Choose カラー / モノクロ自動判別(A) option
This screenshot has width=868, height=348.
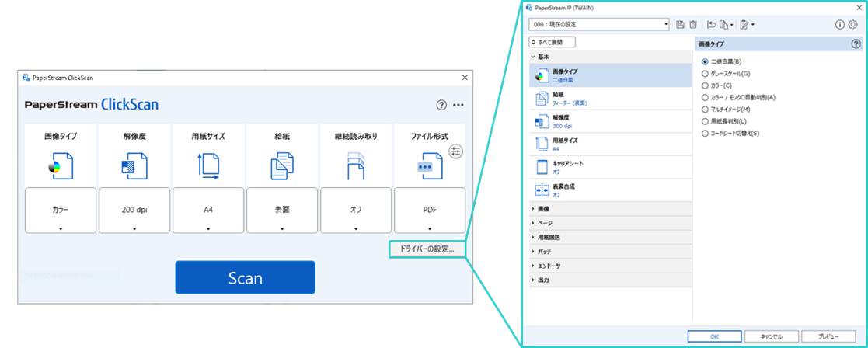click(705, 97)
